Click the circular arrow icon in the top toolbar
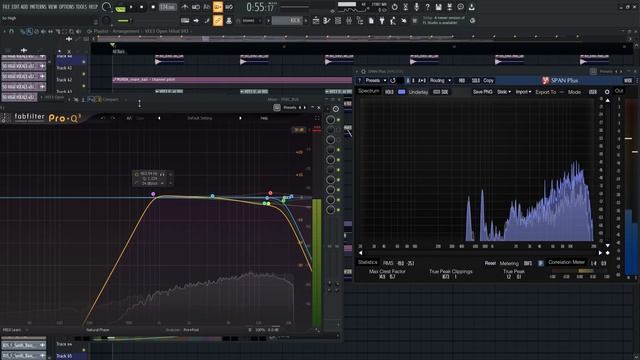640x360 pixels. pyautogui.click(x=394, y=7)
